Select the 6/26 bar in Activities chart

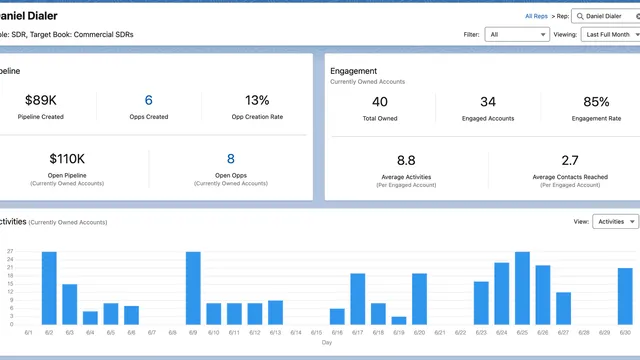[543, 295]
